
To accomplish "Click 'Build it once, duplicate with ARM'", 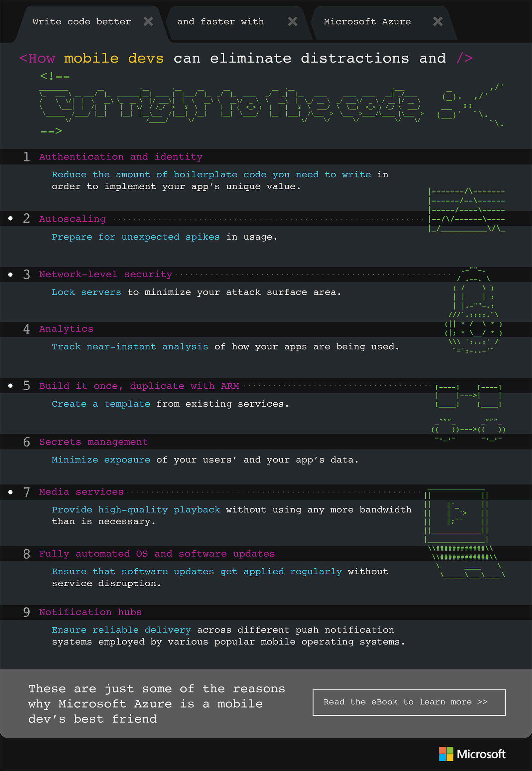I will coord(139,386).
